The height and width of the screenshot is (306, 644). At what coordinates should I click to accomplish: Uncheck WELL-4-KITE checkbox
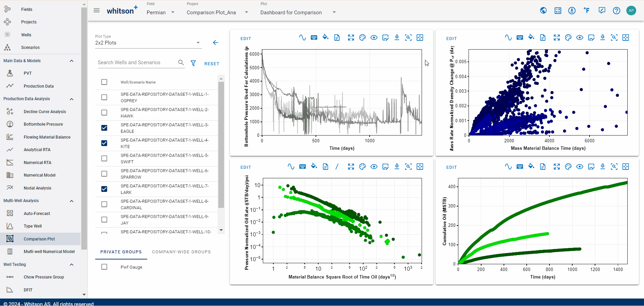[x=104, y=143]
